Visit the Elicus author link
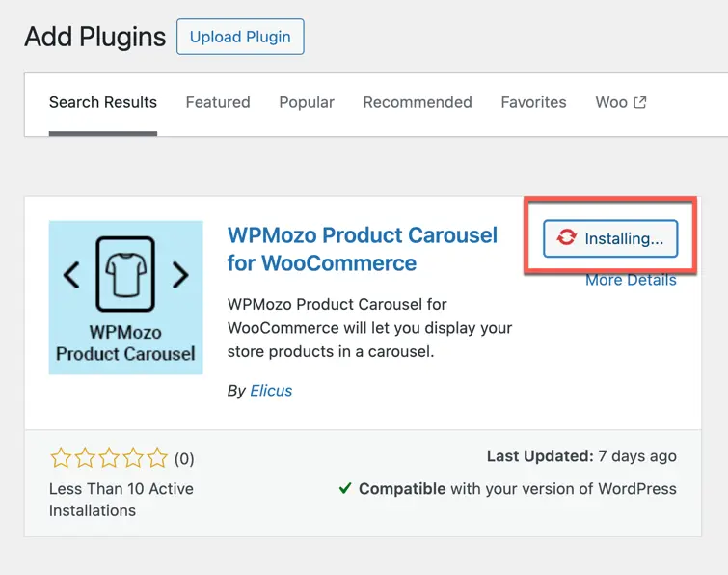Screen dimensions: 728x575 click(x=271, y=391)
